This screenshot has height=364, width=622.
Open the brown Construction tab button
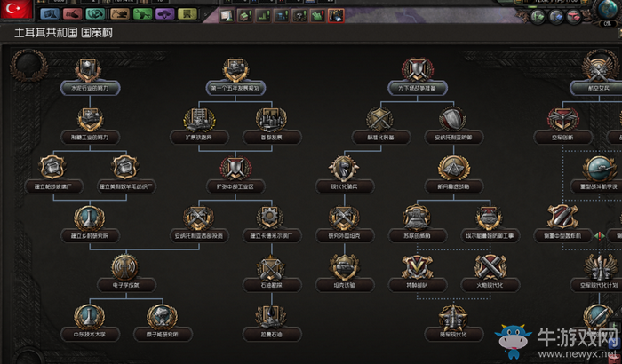tap(119, 14)
